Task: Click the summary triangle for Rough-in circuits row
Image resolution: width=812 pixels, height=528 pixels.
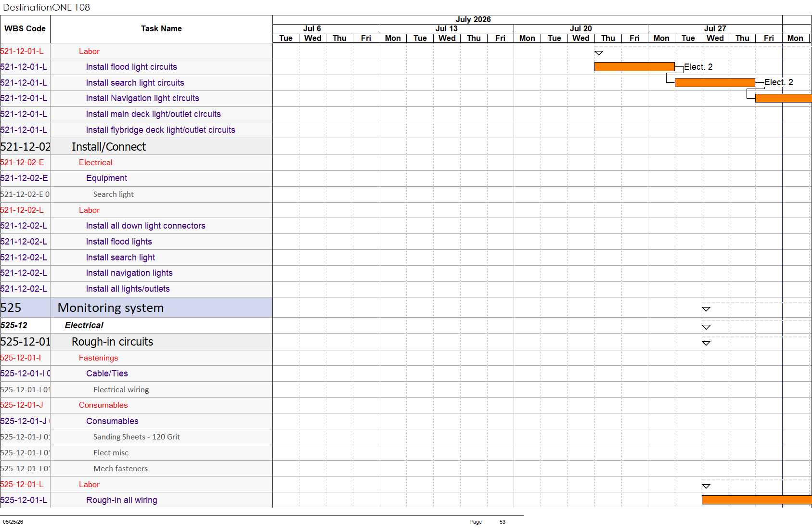Action: point(706,343)
